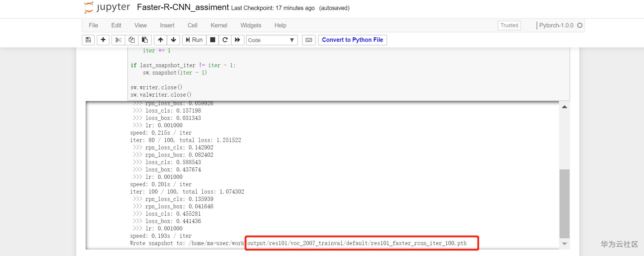The width and height of the screenshot is (644, 256).
Task: Open the Kernel menu
Action: (x=219, y=25)
